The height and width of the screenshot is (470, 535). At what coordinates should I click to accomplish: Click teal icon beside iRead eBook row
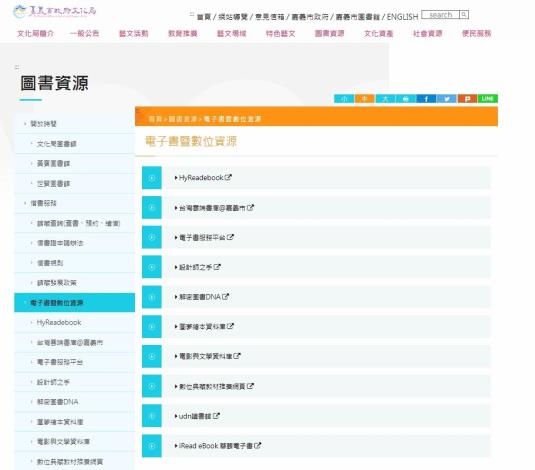pos(152,446)
